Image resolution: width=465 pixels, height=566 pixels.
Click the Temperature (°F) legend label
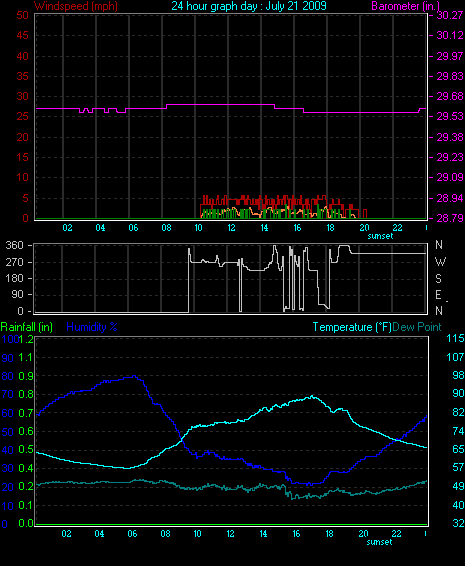[x=352, y=327]
